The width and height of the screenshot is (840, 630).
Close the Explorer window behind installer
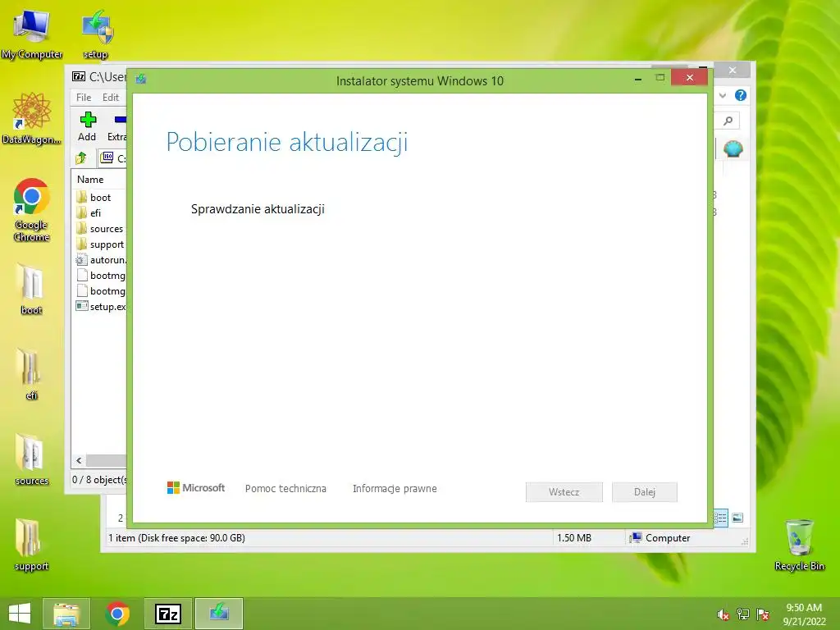coord(733,71)
